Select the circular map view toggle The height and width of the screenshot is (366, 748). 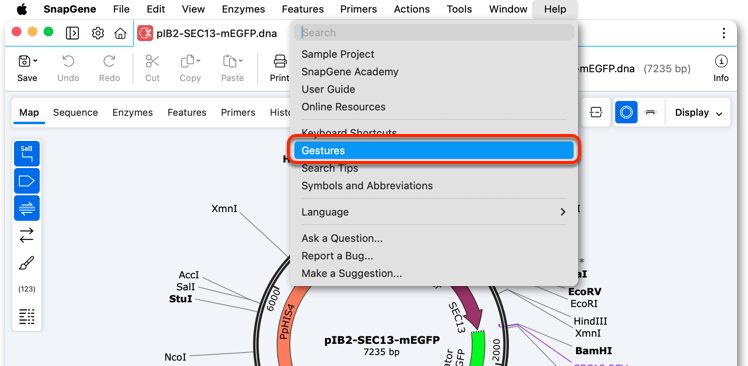[x=626, y=113]
